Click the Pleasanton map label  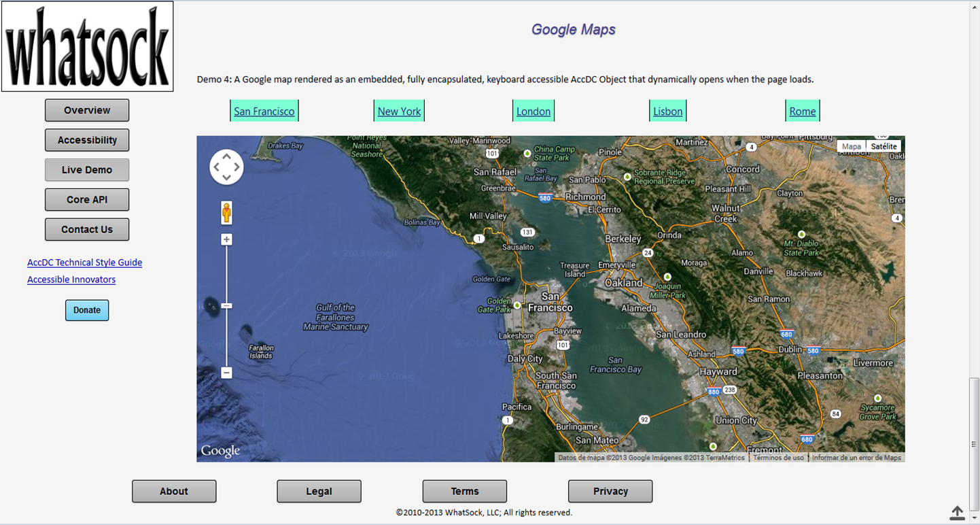[x=820, y=375]
